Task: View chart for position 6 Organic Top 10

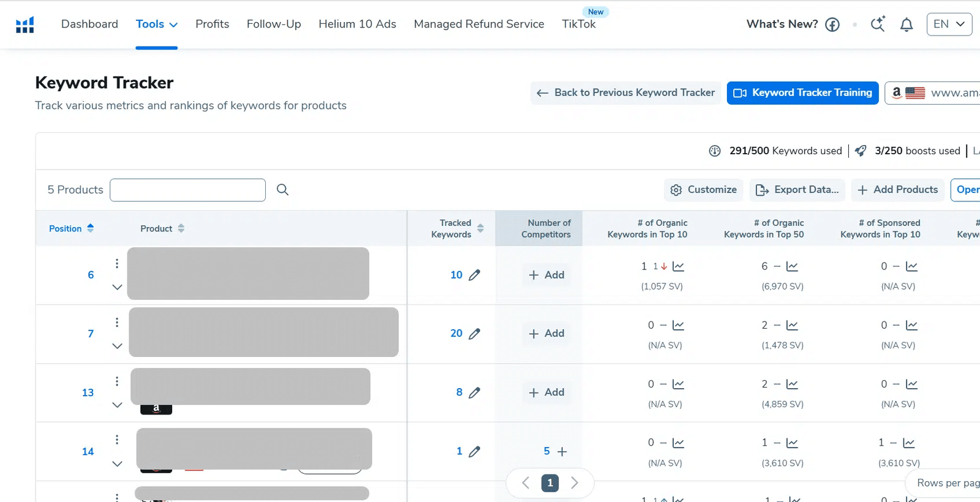Action: point(678,266)
